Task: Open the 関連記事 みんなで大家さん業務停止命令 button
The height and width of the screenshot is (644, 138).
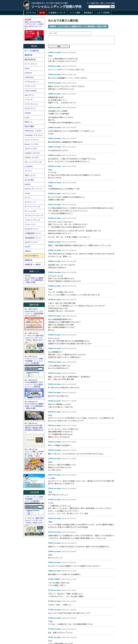Action: click(78, 26)
